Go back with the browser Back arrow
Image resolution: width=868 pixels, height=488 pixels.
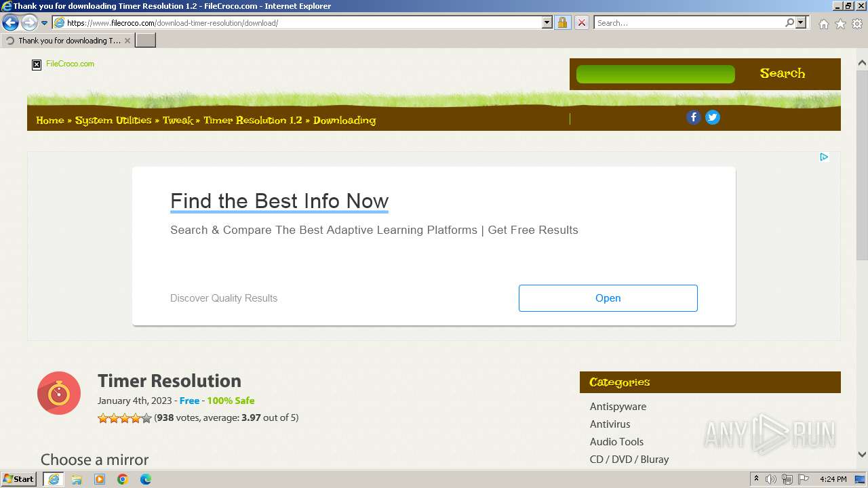point(10,23)
